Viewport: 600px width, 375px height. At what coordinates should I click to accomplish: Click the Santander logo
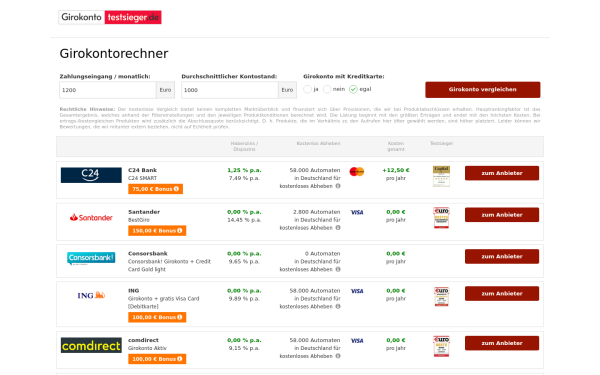tap(91, 217)
